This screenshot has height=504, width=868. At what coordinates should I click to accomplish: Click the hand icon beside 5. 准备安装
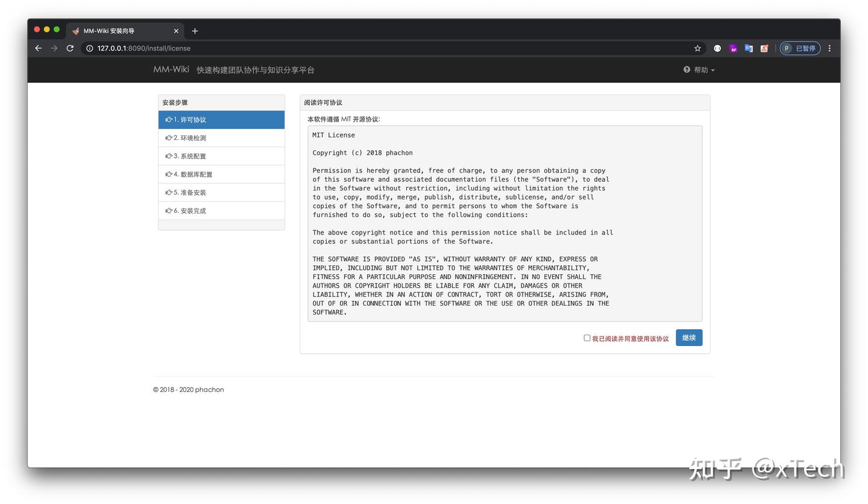click(169, 192)
